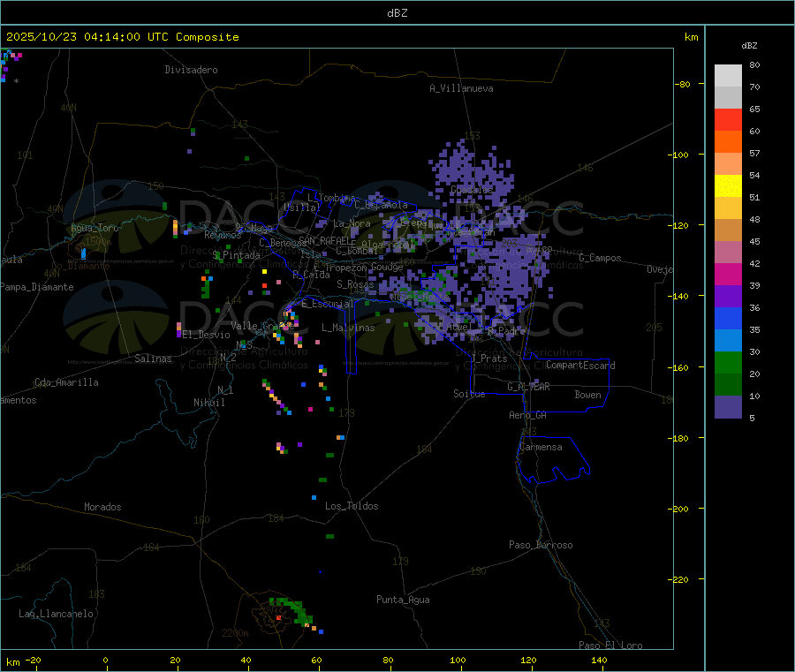The height and width of the screenshot is (672, 795).
Task: Click the magenta 39-42 dBZ legend band
Action: pos(728,274)
